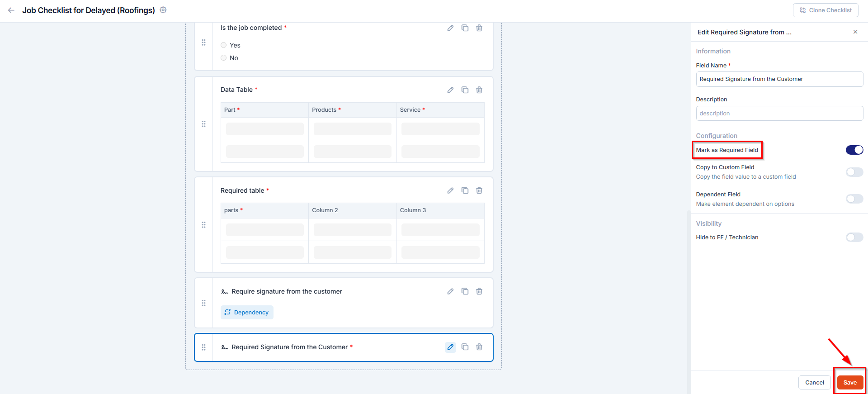This screenshot has height=394, width=868.
Task: Edit 'Required Signature from the Customer' field
Action: pos(450,347)
